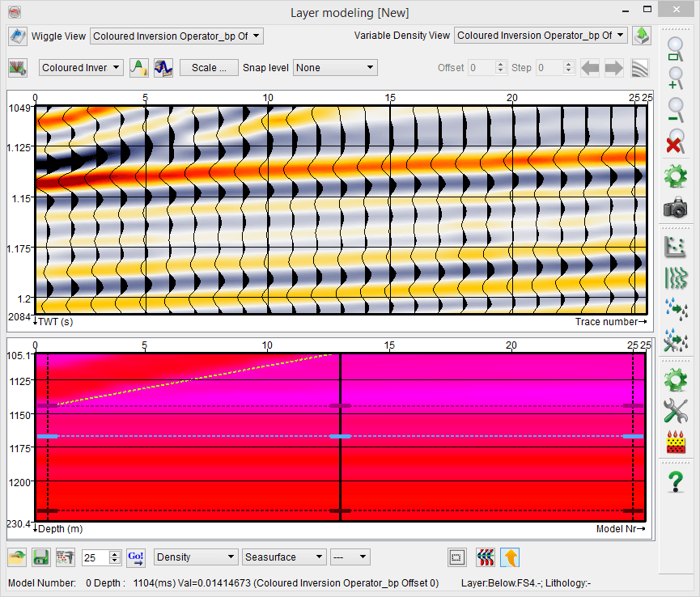Image resolution: width=700 pixels, height=597 pixels.
Task: Click the model count field showing 25
Action: pos(95,557)
